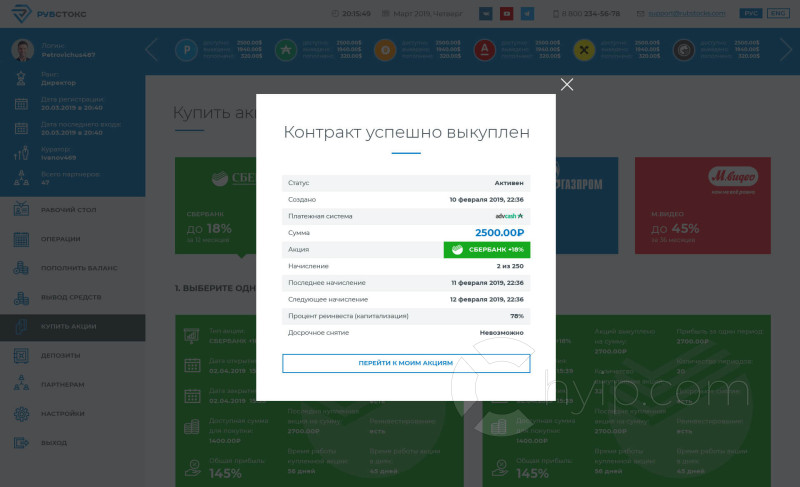Click reinvest percentage value 78%
This screenshot has width=800, height=487.
tap(517, 316)
